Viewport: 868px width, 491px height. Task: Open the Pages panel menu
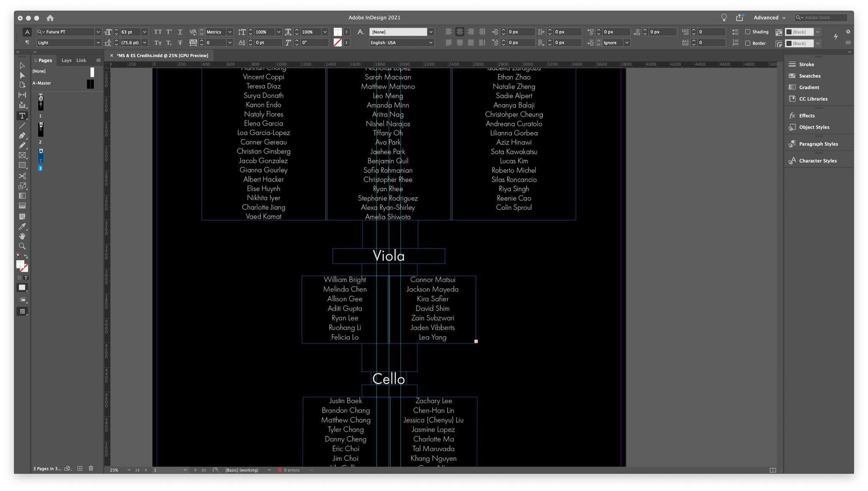[98, 60]
